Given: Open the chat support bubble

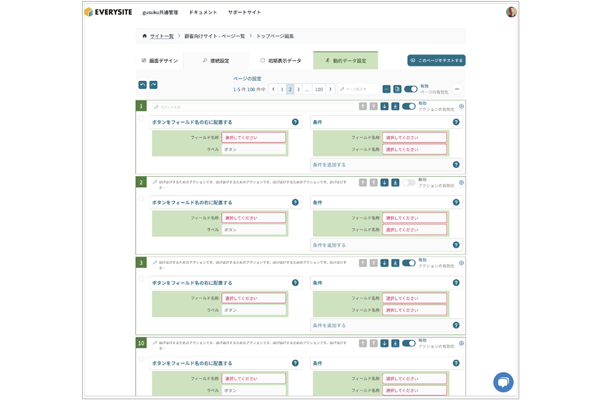Looking at the screenshot, I should 503,382.
